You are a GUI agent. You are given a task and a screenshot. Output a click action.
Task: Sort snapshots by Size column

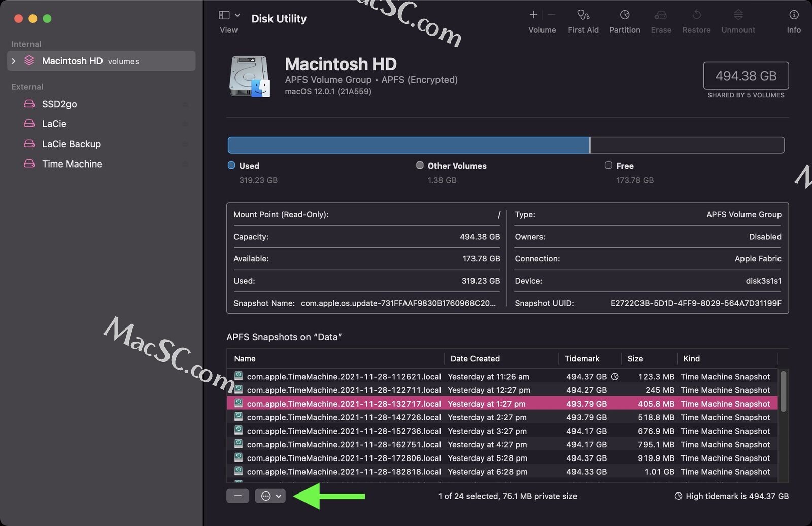tap(649, 358)
